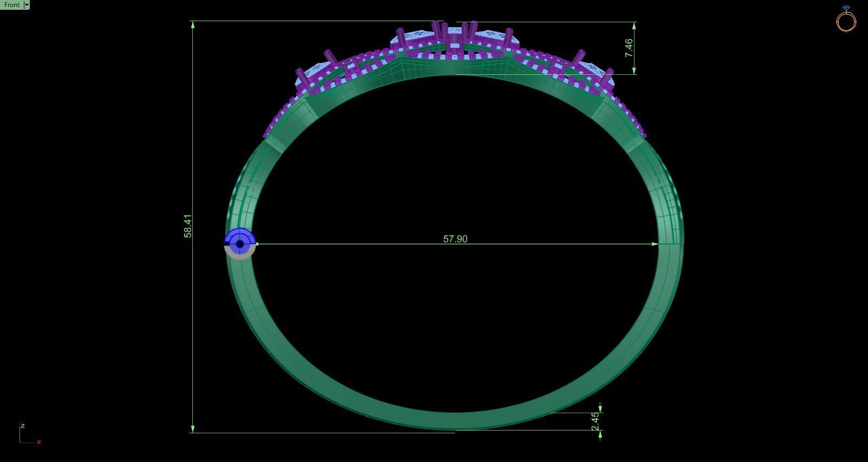Click the world axis indicator icon
The image size is (868, 462).
click(x=30, y=434)
